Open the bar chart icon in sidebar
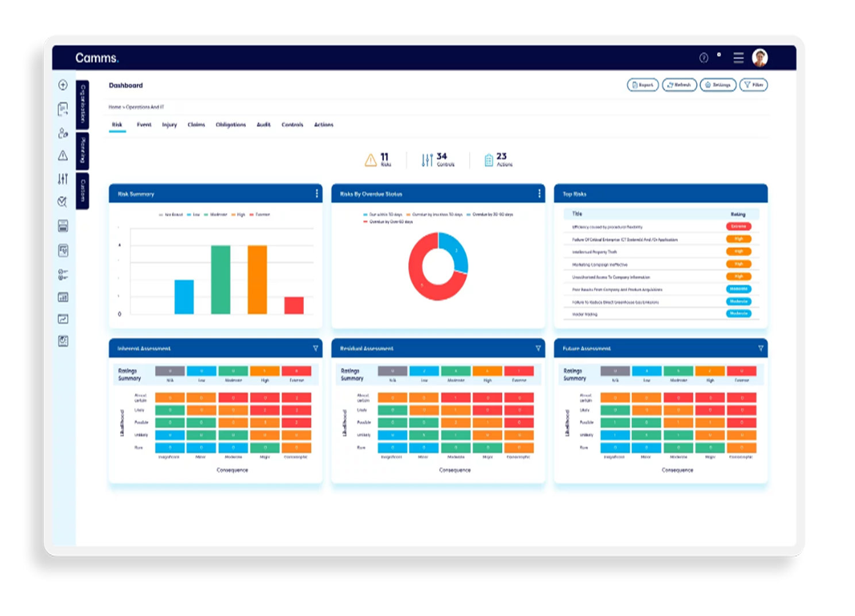The width and height of the screenshot is (855, 616). [x=63, y=297]
